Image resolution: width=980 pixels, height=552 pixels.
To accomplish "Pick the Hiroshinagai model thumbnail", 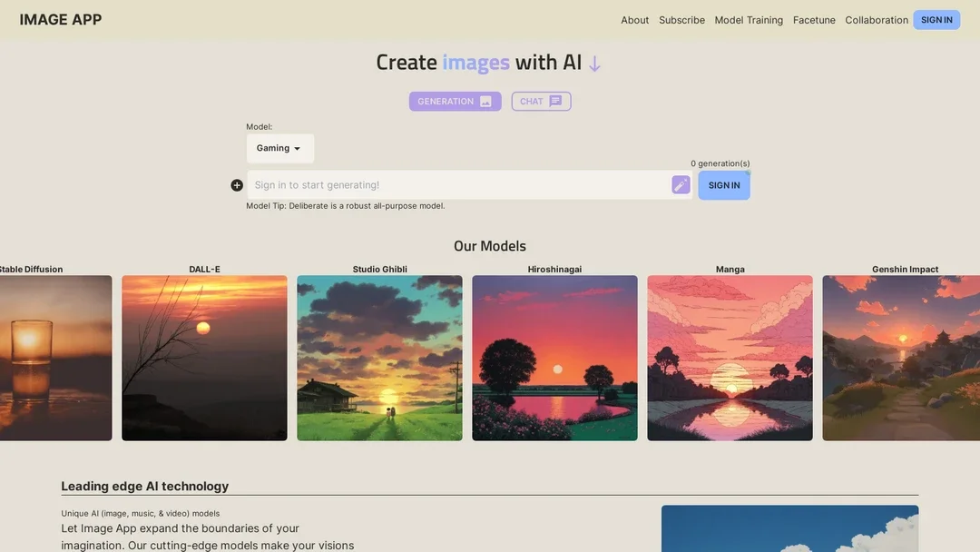I will click(x=554, y=358).
